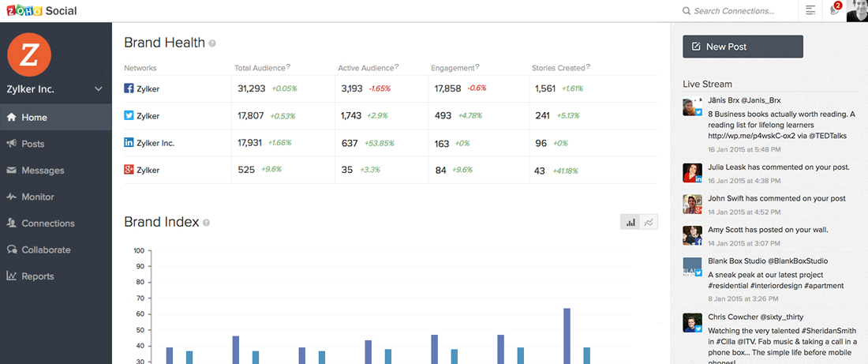Open Messages in sidebar
This screenshot has height=364, width=868.
point(56,171)
